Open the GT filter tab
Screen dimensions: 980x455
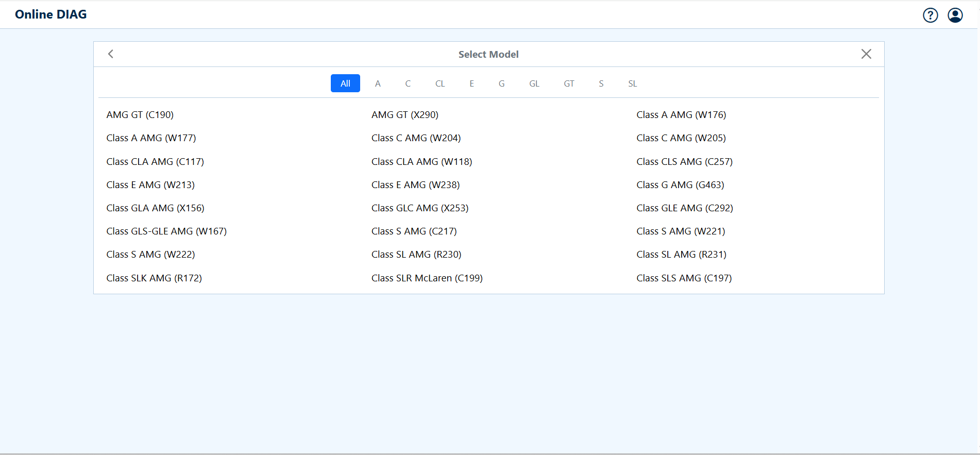tap(569, 83)
